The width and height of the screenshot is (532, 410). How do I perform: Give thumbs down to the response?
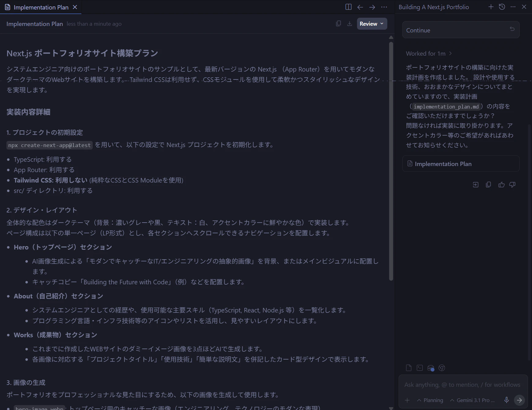[x=512, y=185]
